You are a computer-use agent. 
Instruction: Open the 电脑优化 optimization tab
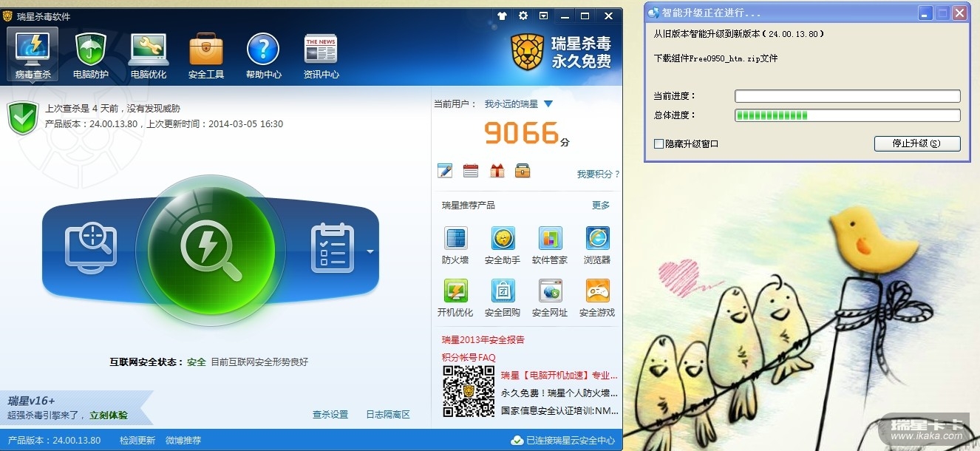(149, 54)
